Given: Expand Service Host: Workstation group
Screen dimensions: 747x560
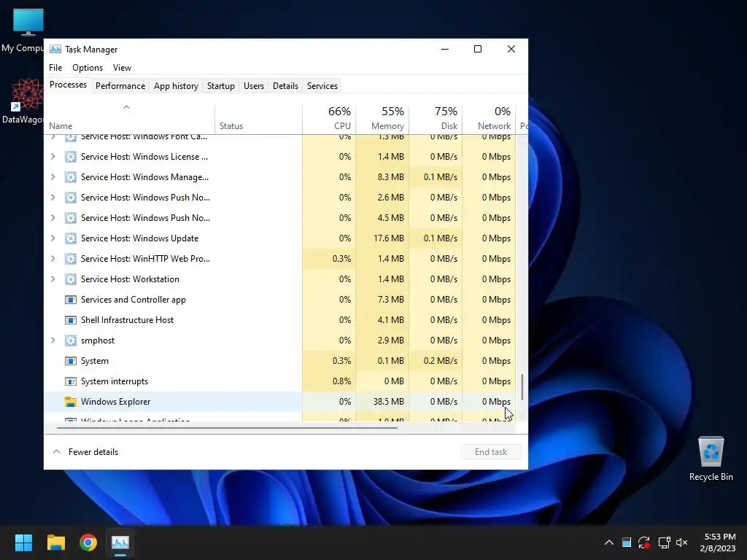Looking at the screenshot, I should click(x=53, y=279).
